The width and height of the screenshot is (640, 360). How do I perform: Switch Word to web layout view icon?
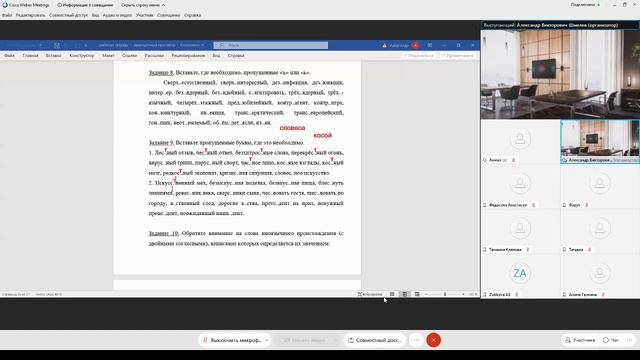pos(417,294)
